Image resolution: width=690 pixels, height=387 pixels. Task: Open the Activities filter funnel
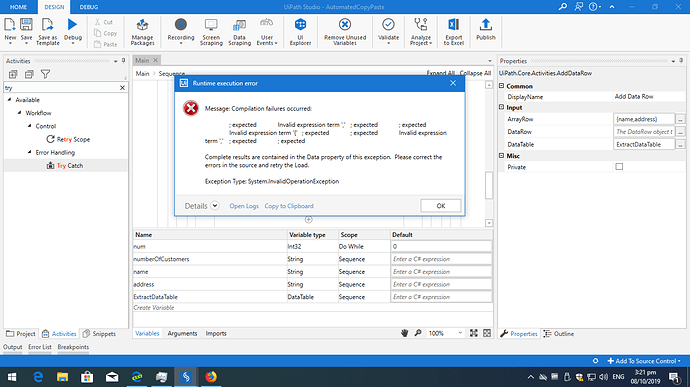45,74
